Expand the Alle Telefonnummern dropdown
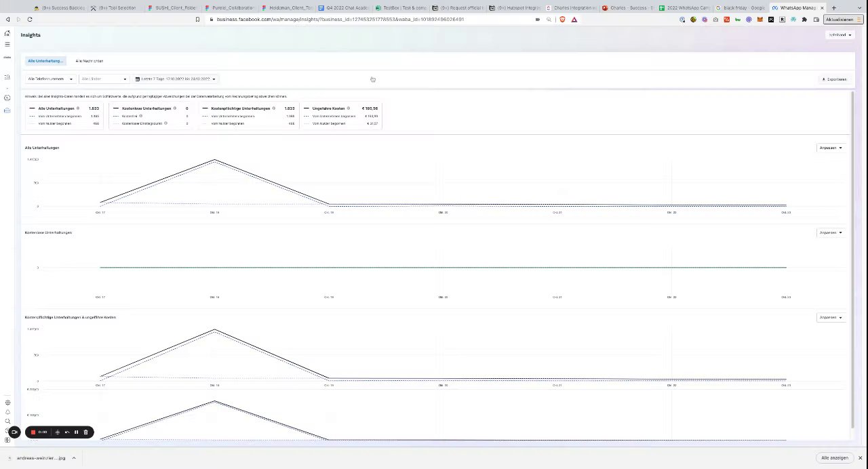The height and width of the screenshot is (469, 868). pyautogui.click(x=50, y=79)
